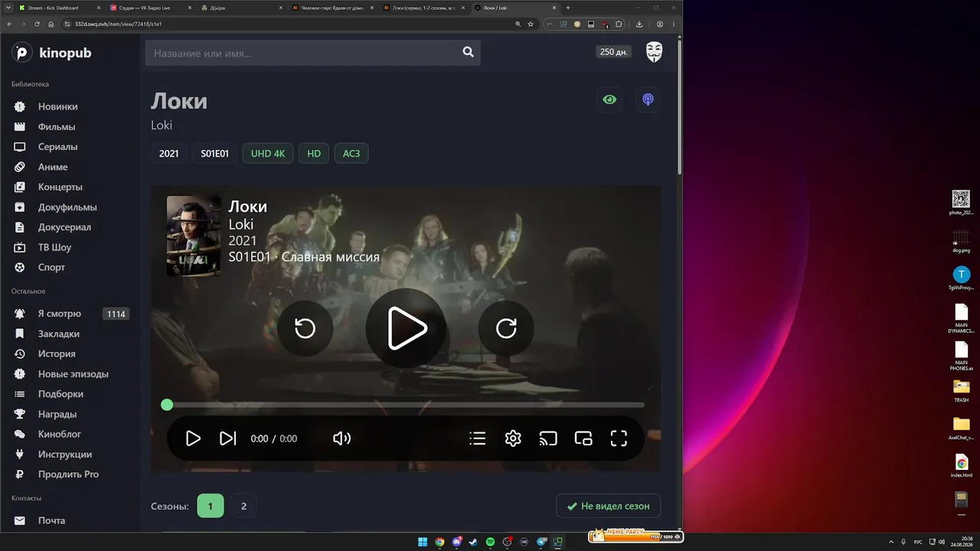Open Discord from the taskbar
Screen dimensions: 980x551
457,543
